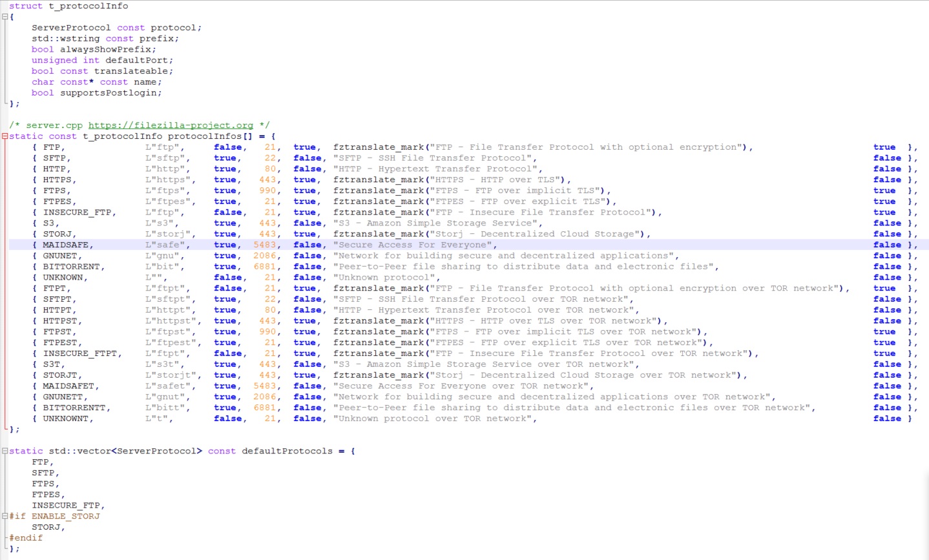Collapse the protocolInfos array fold marker
The image size is (929, 560).
tap(5, 136)
